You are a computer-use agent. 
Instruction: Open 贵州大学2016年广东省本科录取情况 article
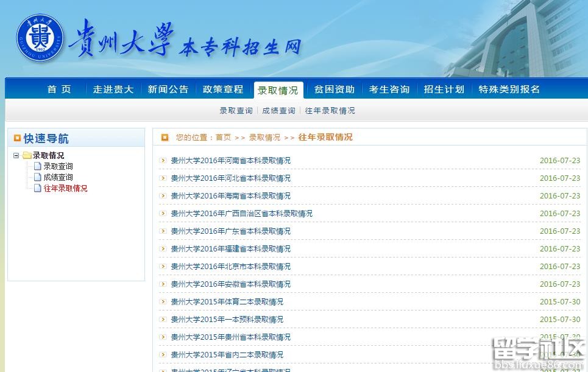click(230, 231)
